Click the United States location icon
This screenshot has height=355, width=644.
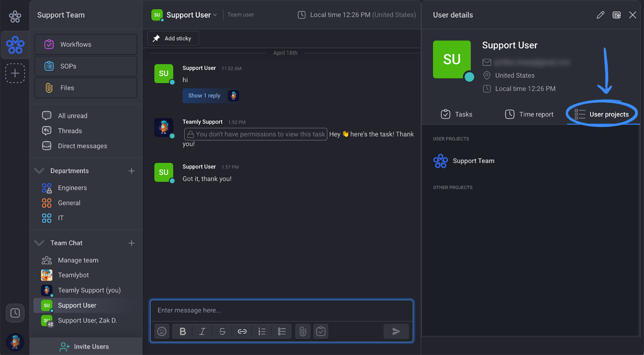tap(487, 75)
